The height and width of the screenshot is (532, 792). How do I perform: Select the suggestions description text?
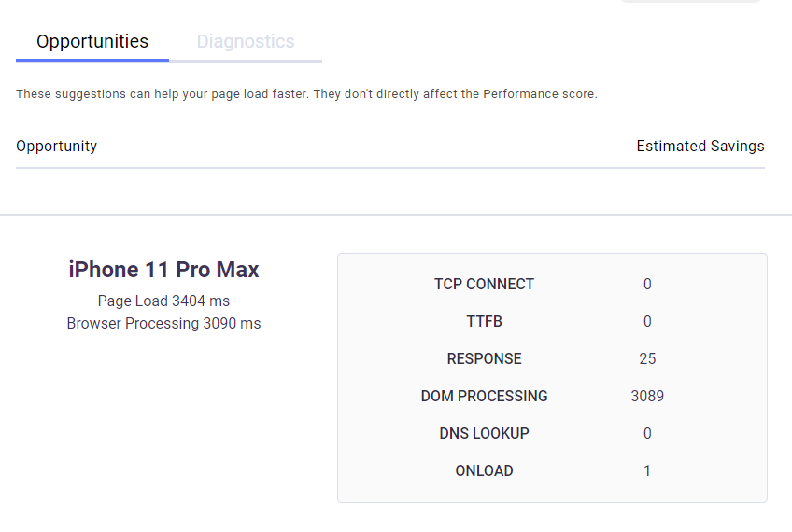[306, 94]
